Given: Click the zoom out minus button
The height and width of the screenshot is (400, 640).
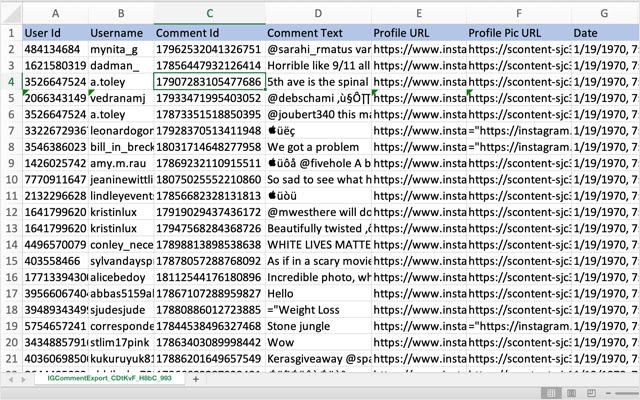Looking at the screenshot, I should coord(608,393).
